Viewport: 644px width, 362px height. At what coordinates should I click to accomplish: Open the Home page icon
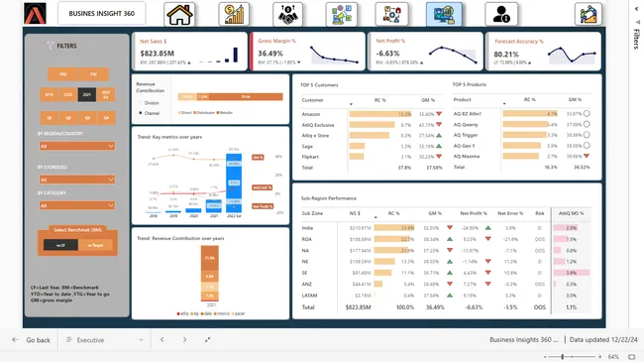click(179, 14)
